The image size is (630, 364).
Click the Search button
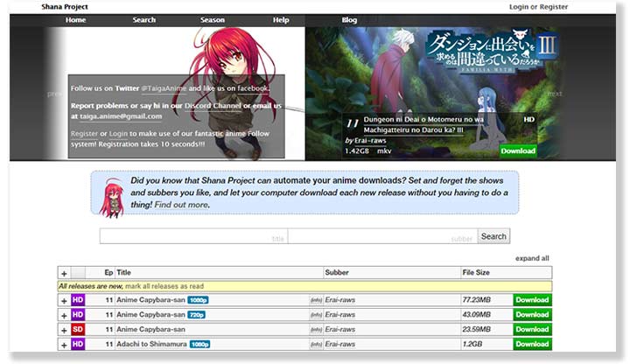point(493,236)
